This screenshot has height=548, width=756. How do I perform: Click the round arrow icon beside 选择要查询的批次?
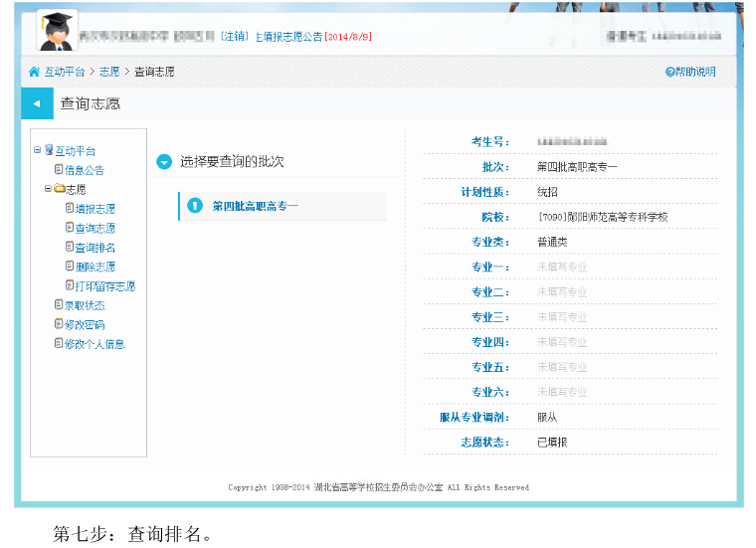click(164, 161)
